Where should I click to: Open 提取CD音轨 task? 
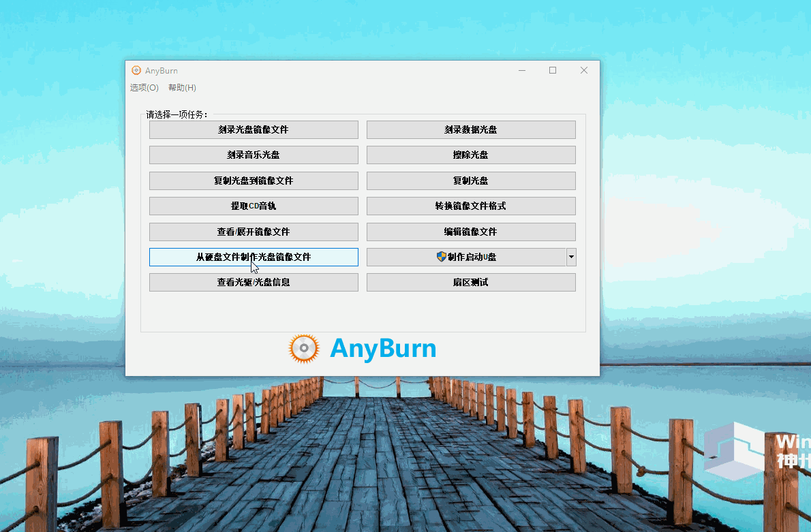(254, 206)
